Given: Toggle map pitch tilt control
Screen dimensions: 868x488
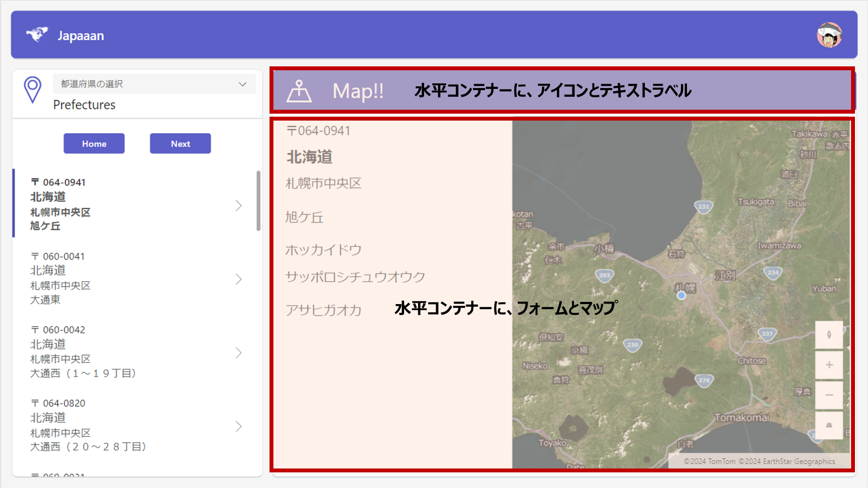Looking at the screenshot, I should click(x=829, y=425).
